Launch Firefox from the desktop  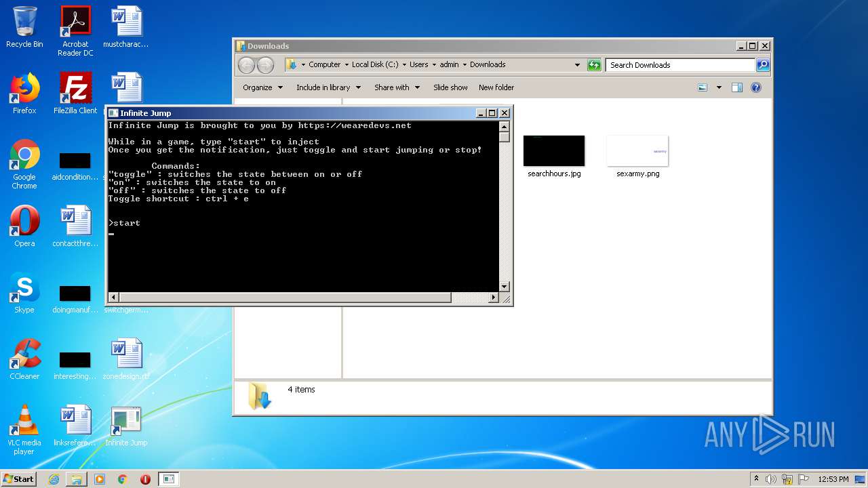24,94
